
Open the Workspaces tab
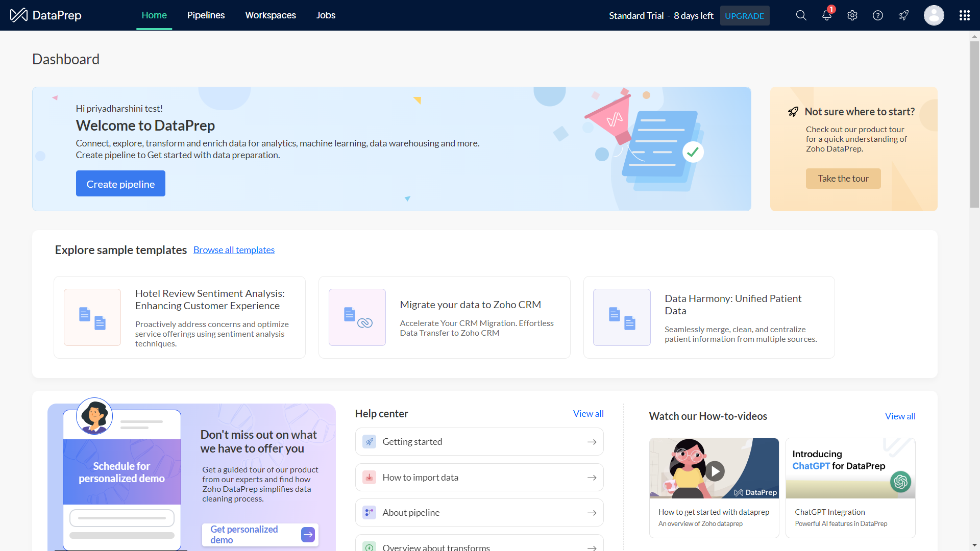tap(270, 15)
